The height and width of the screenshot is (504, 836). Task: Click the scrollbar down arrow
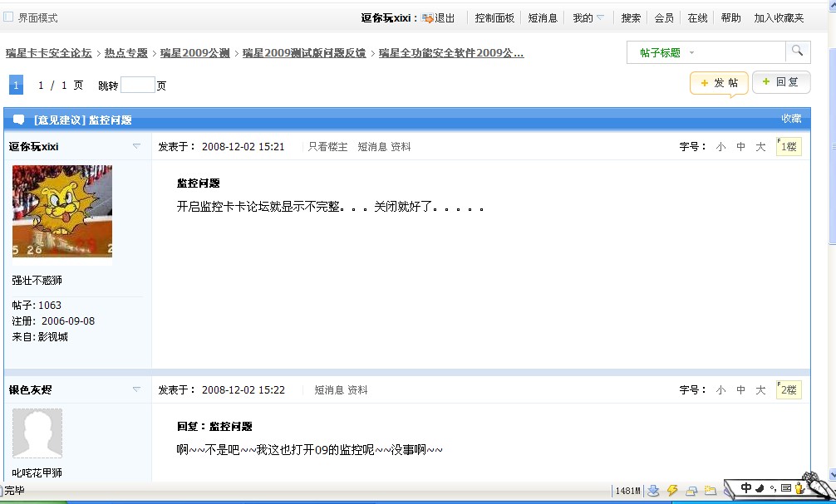[x=832, y=475]
